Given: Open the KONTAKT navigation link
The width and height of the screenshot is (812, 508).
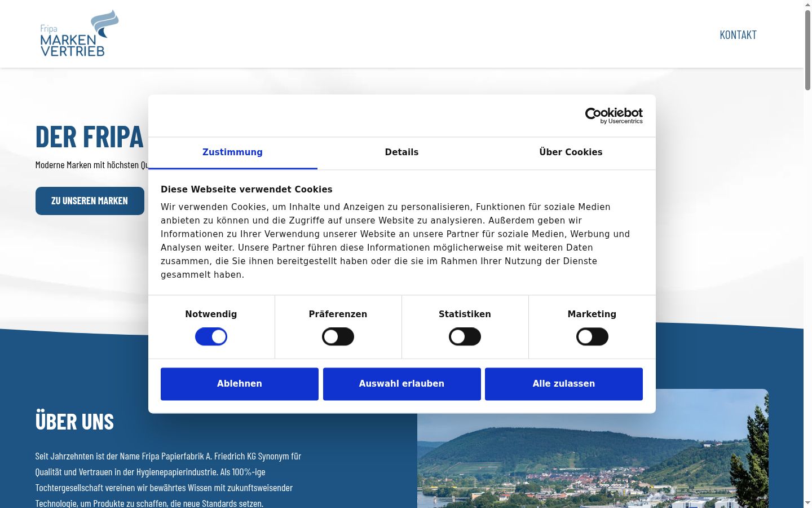Looking at the screenshot, I should pos(738,34).
